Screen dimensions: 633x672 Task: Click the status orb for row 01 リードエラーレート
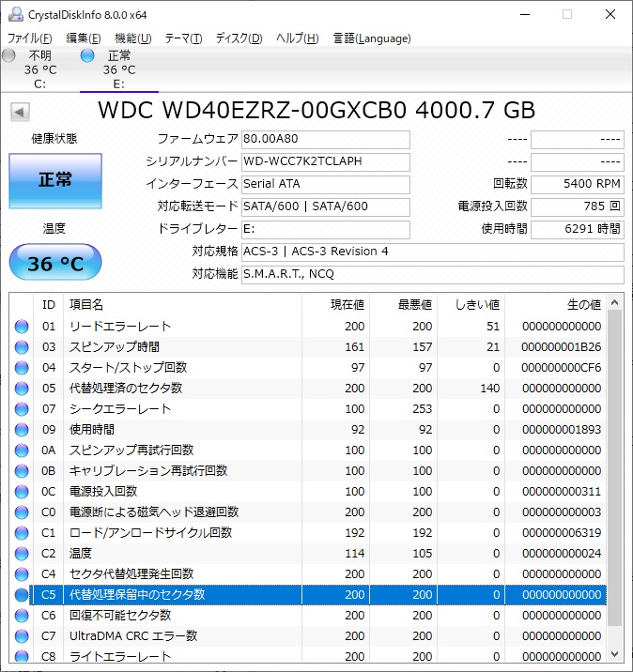[x=22, y=327]
